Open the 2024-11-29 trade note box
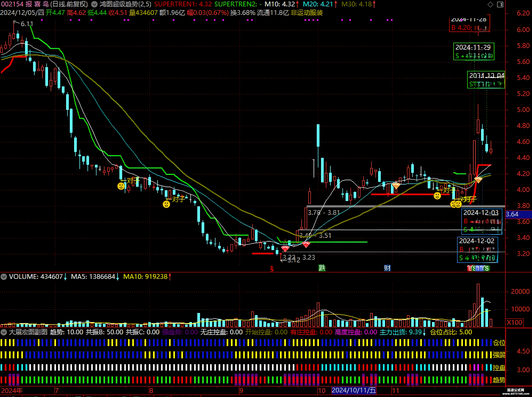Screen dimensions: 532x397 [474, 51]
